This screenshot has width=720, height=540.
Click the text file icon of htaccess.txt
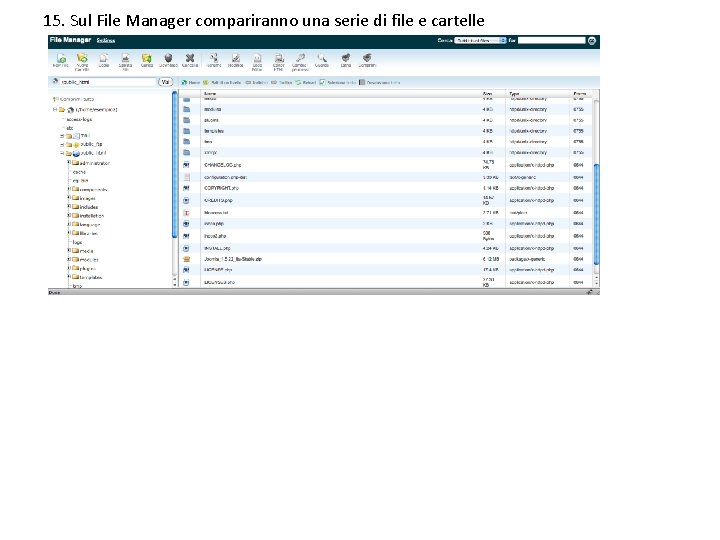pos(186,213)
